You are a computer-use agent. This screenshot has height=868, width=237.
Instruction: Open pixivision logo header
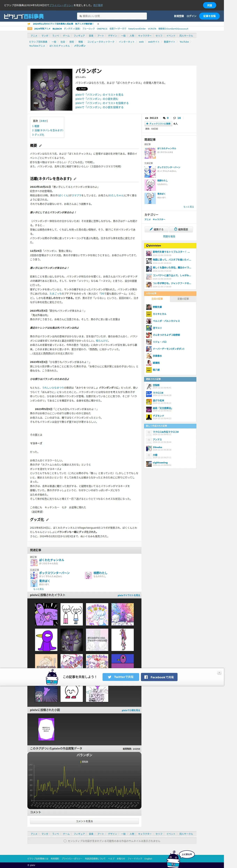coord(153,246)
